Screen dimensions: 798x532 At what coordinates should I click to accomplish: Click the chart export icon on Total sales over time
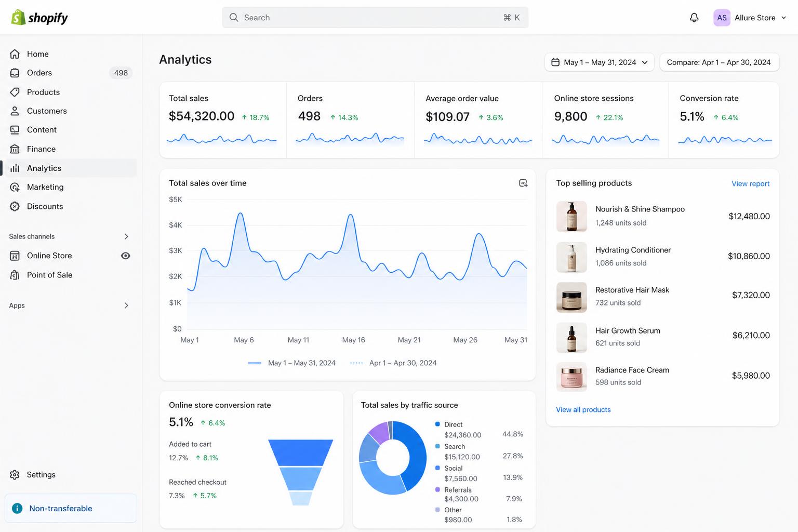point(523,183)
